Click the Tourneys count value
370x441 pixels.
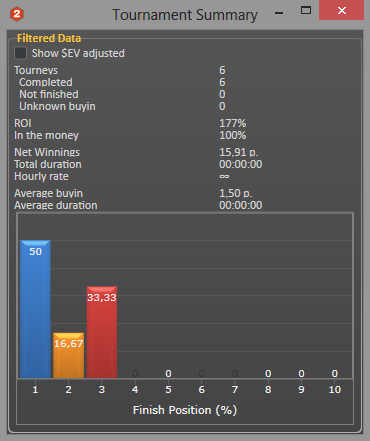tap(222, 70)
